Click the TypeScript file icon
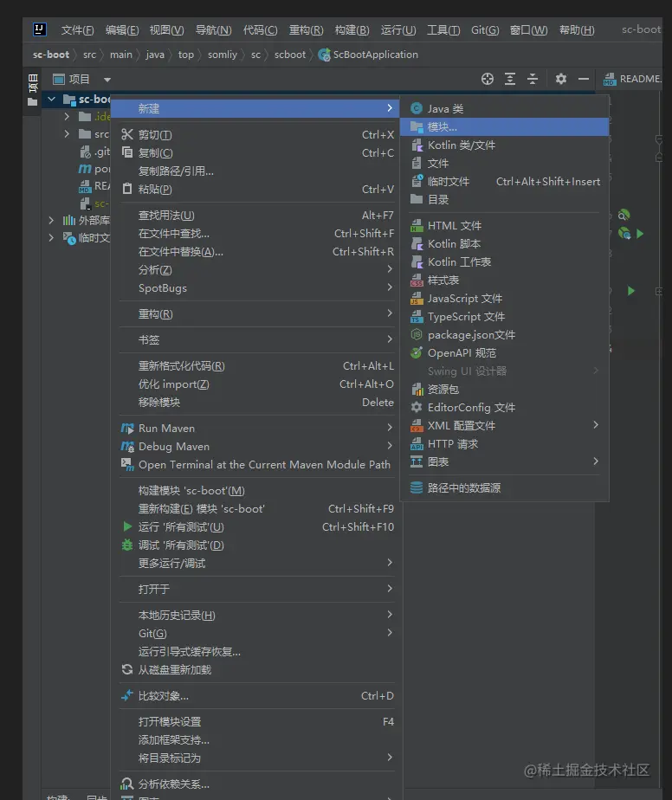 click(417, 316)
